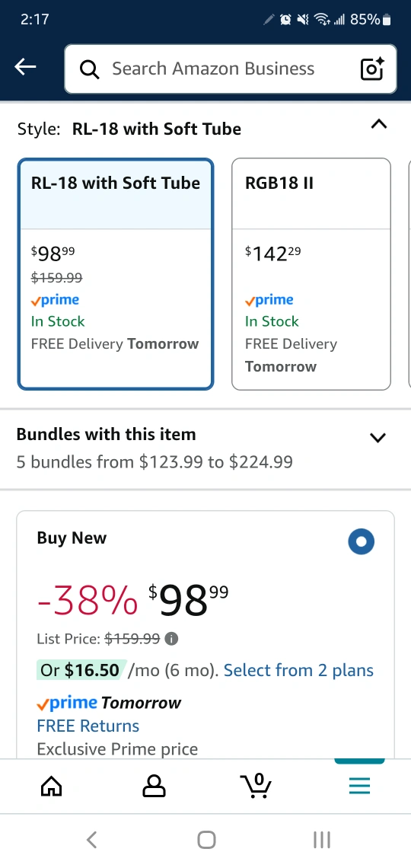
Task: Select the Buy New radio button
Action: coord(362,541)
